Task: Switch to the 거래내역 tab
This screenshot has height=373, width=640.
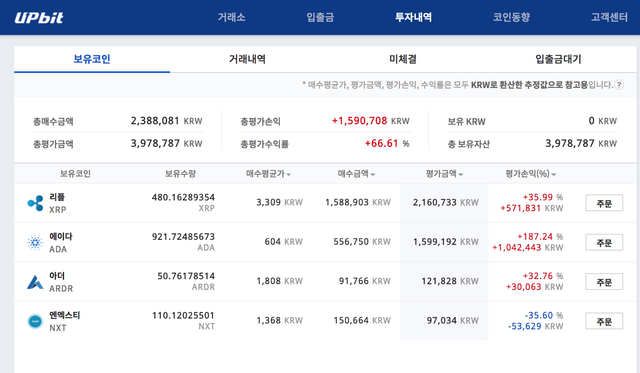Action: click(x=247, y=59)
